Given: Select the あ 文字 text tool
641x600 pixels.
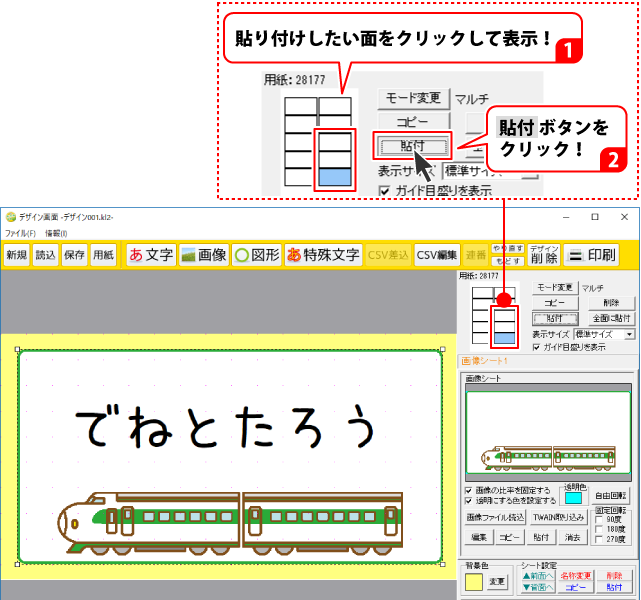Looking at the screenshot, I should pos(151,255).
